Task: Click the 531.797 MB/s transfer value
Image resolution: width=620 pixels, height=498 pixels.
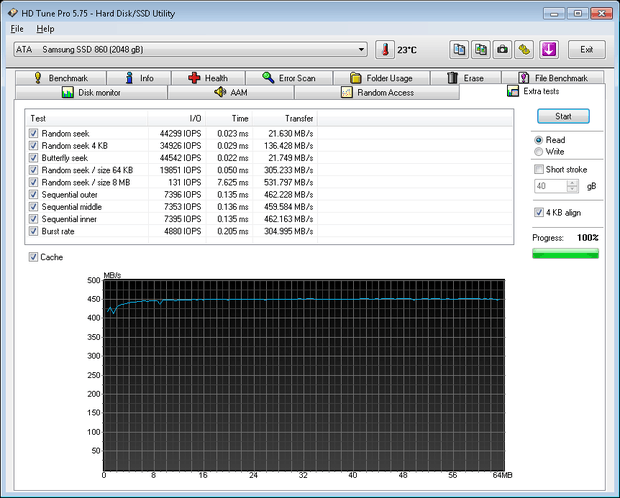Action: [288, 183]
